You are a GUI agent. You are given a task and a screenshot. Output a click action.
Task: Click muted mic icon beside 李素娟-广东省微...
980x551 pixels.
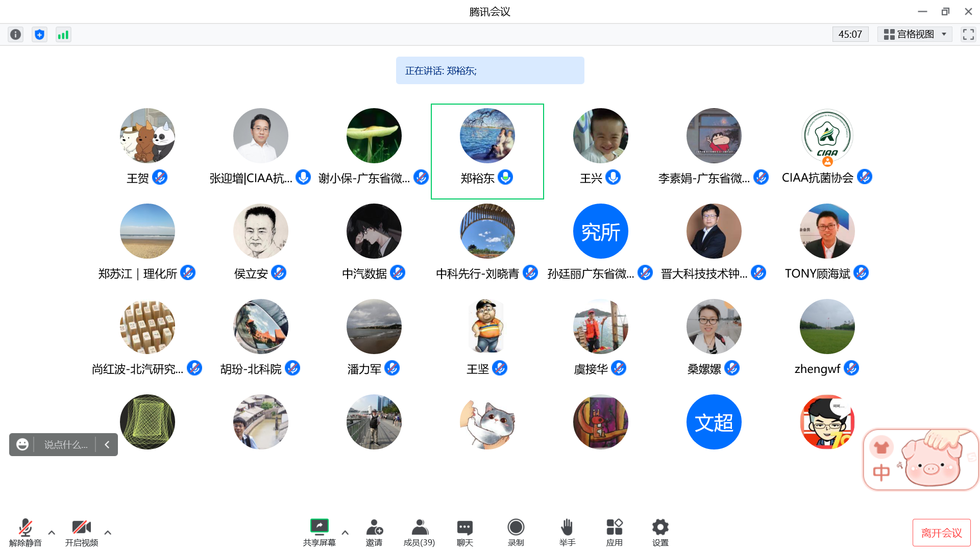tap(761, 177)
